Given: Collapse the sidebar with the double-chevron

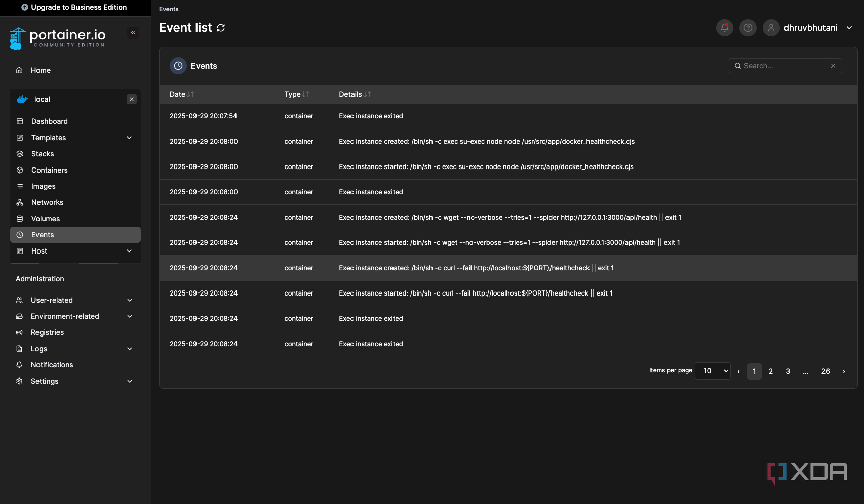Looking at the screenshot, I should point(133,33).
